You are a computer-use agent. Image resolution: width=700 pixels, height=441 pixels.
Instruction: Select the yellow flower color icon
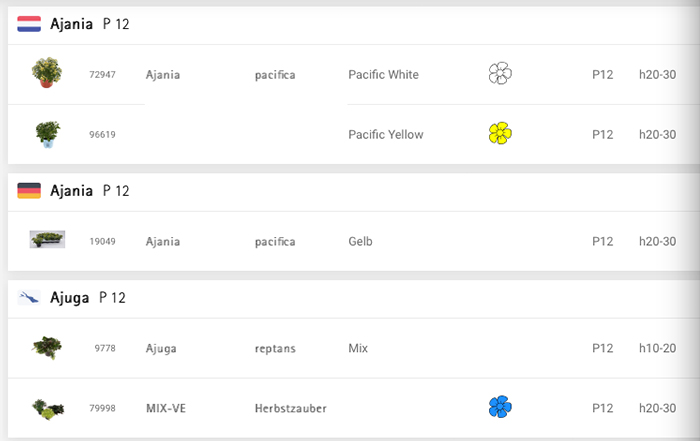coord(500,133)
